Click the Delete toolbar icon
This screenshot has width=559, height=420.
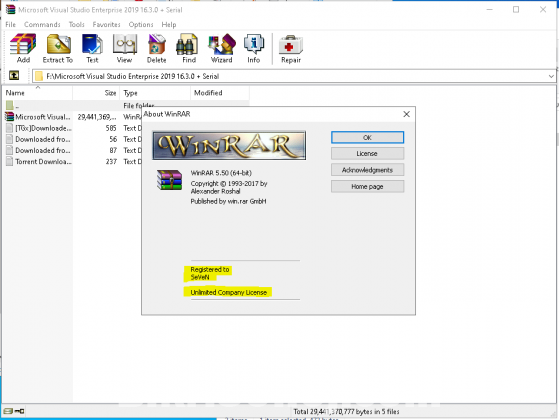(157, 44)
